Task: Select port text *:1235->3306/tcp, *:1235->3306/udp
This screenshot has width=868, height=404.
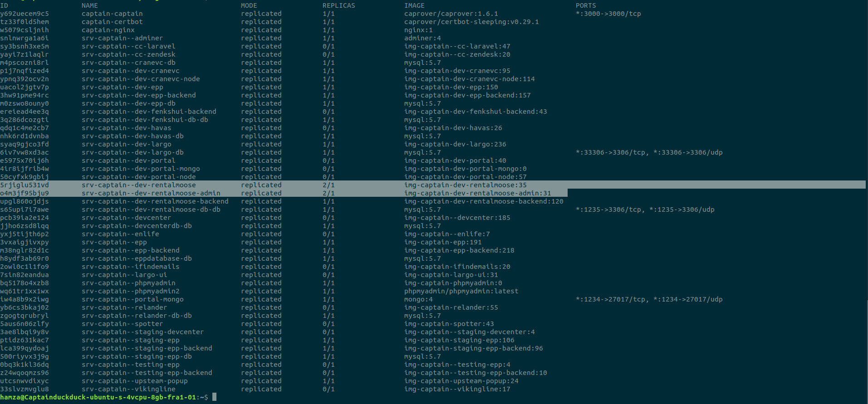Action: click(x=645, y=209)
